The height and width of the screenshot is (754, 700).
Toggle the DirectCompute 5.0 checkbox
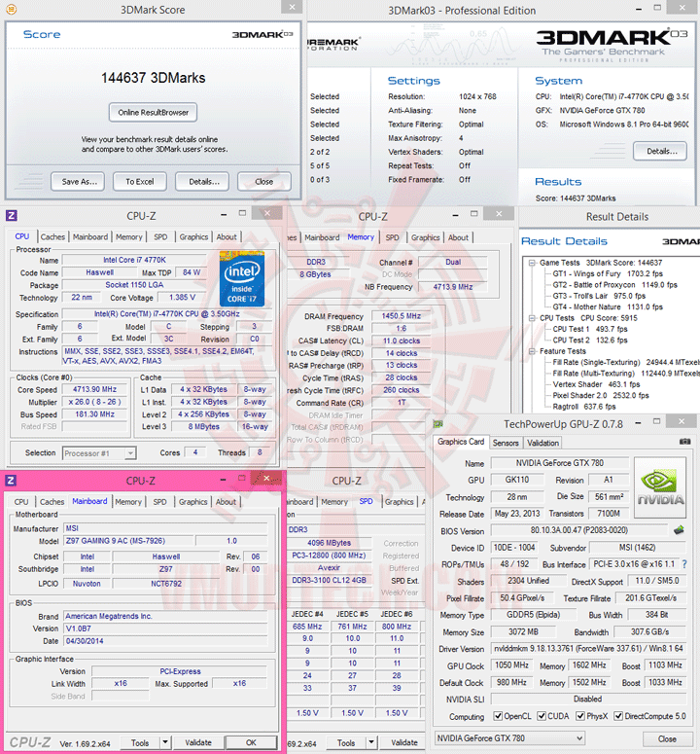pyautogui.click(x=618, y=716)
